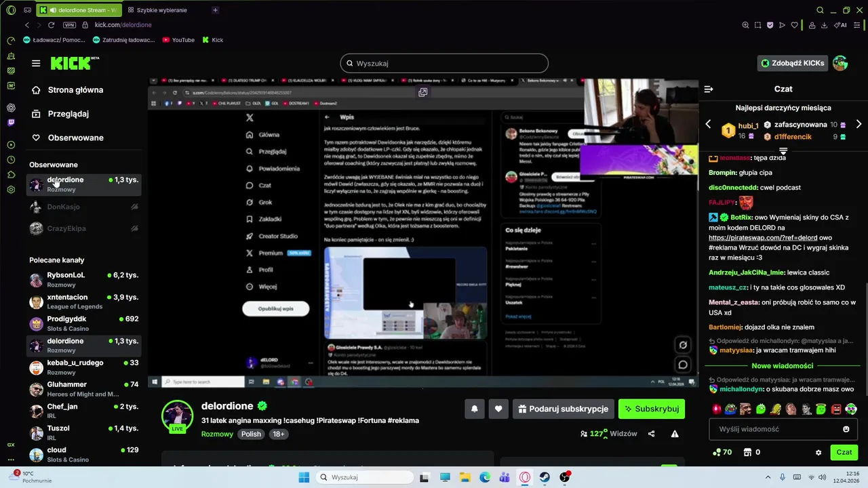
Task: Toggle stream notifications bell
Action: click(475, 409)
